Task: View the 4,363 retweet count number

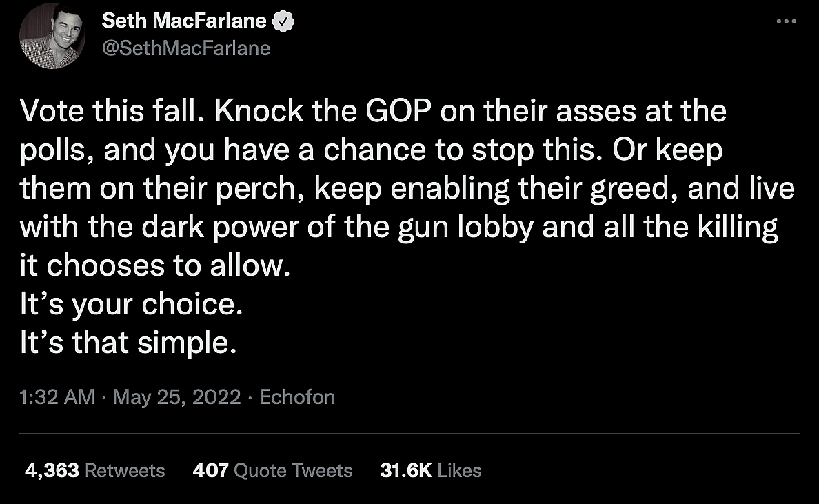Action: click(x=50, y=470)
